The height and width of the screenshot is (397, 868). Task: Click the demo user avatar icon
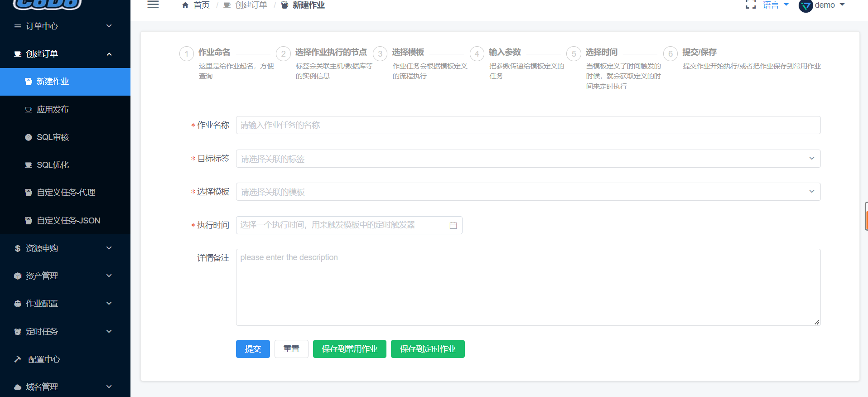click(805, 6)
